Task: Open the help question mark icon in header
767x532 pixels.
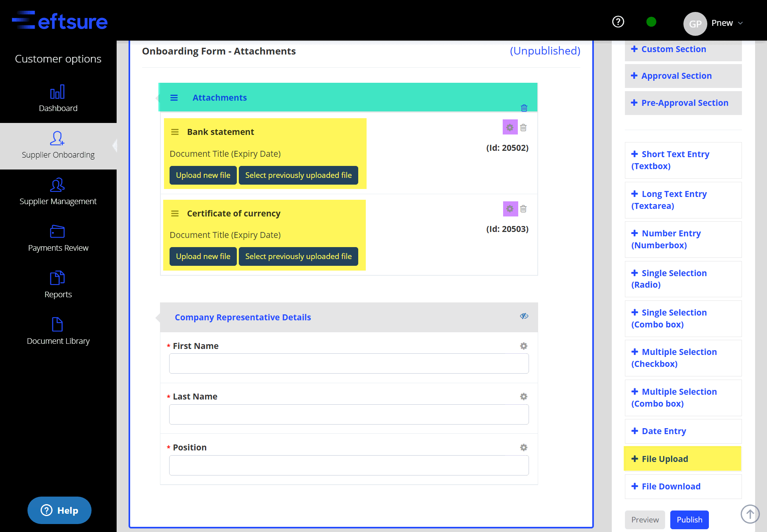Action: click(x=618, y=22)
